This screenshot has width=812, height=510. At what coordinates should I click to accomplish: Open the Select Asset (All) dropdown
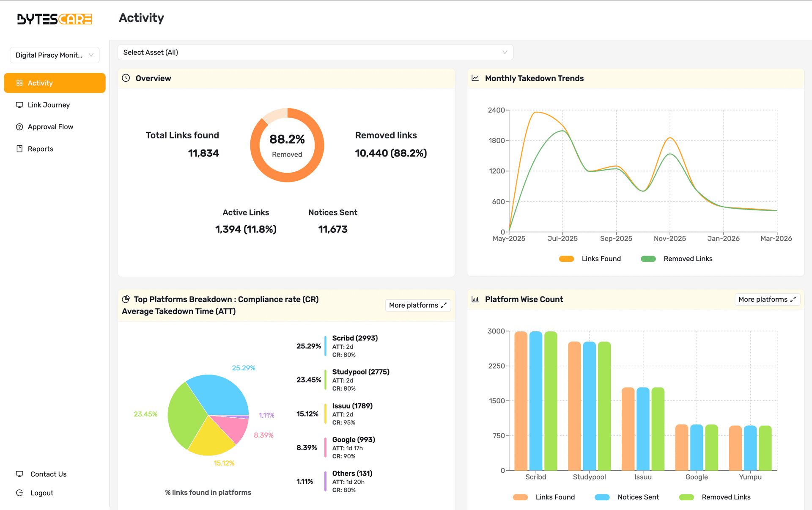315,52
